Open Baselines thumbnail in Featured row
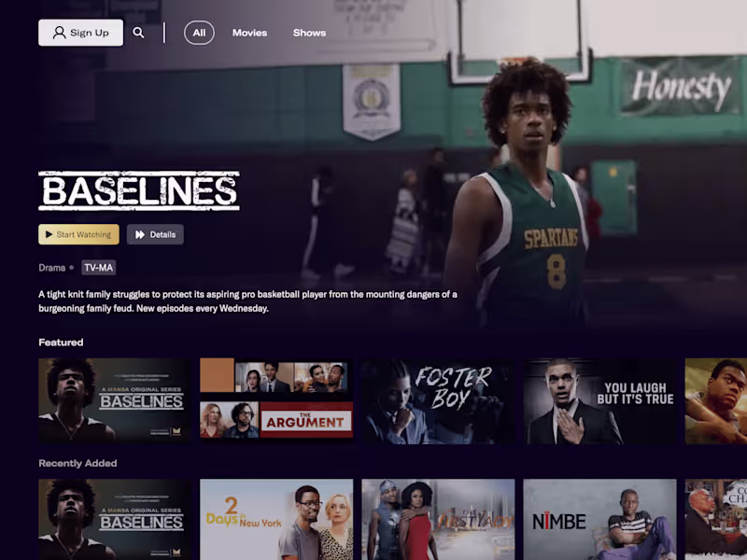 point(115,401)
